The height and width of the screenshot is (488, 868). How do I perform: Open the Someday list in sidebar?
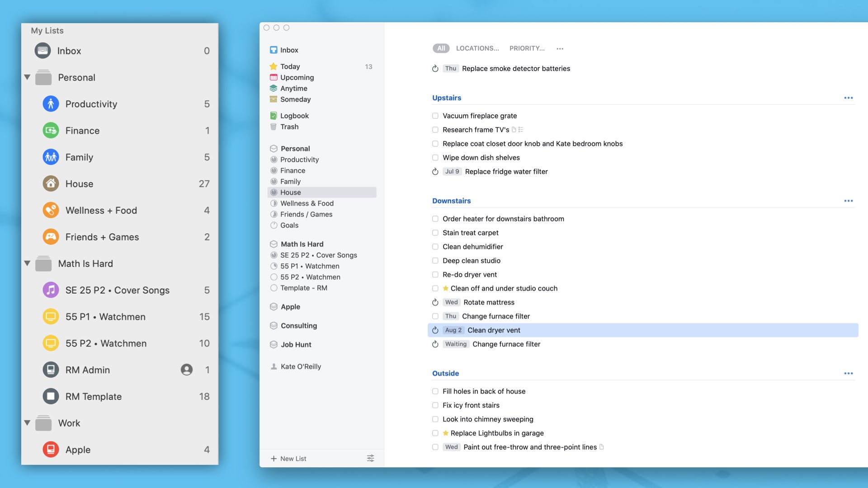[295, 99]
